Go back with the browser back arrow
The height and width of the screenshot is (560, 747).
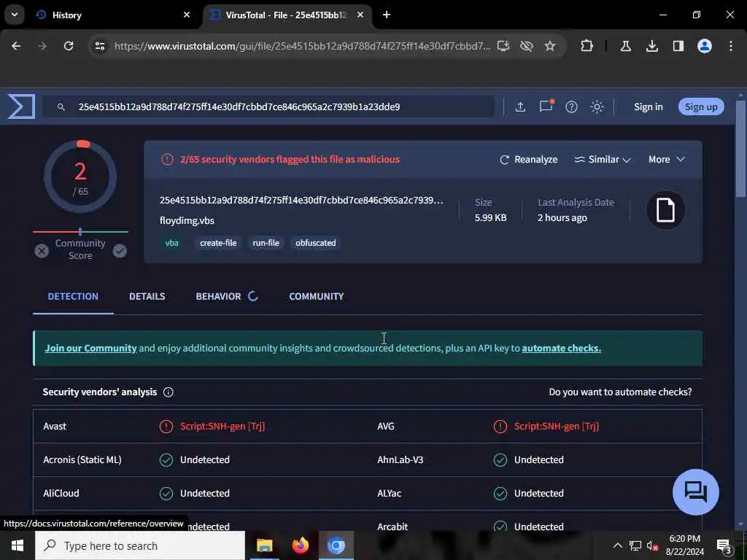pos(16,46)
